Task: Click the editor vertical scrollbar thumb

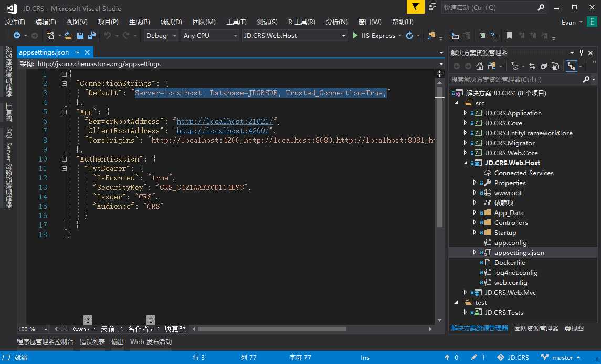Action: coord(439,156)
